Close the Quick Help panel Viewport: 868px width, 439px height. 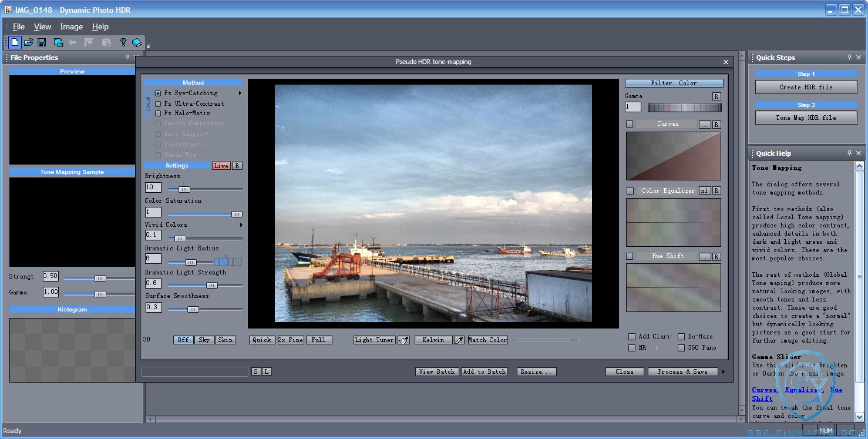[859, 153]
